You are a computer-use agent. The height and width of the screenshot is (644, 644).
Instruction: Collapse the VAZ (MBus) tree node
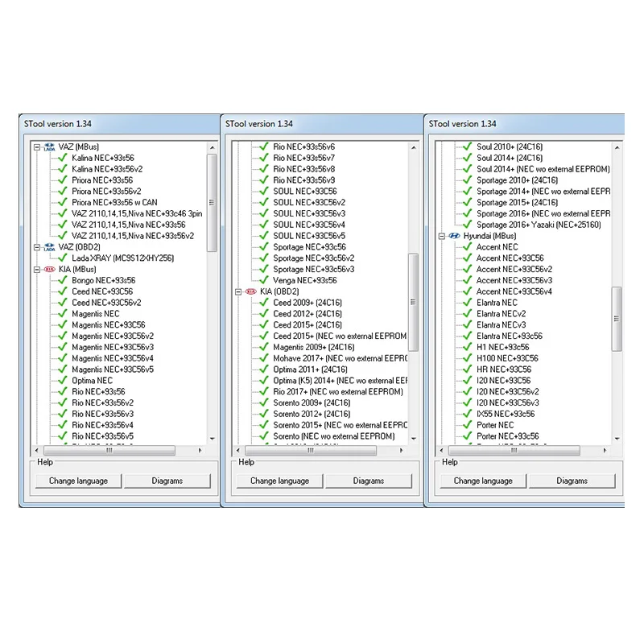37,147
